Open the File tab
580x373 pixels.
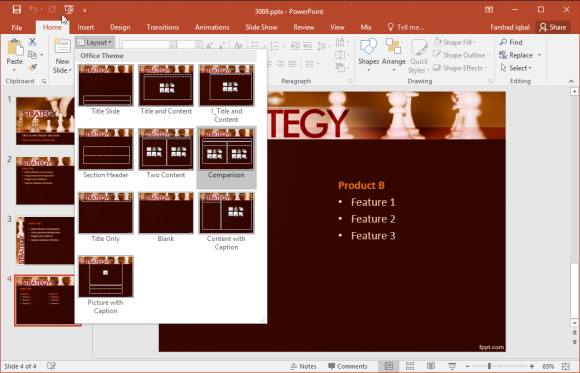pos(17,27)
